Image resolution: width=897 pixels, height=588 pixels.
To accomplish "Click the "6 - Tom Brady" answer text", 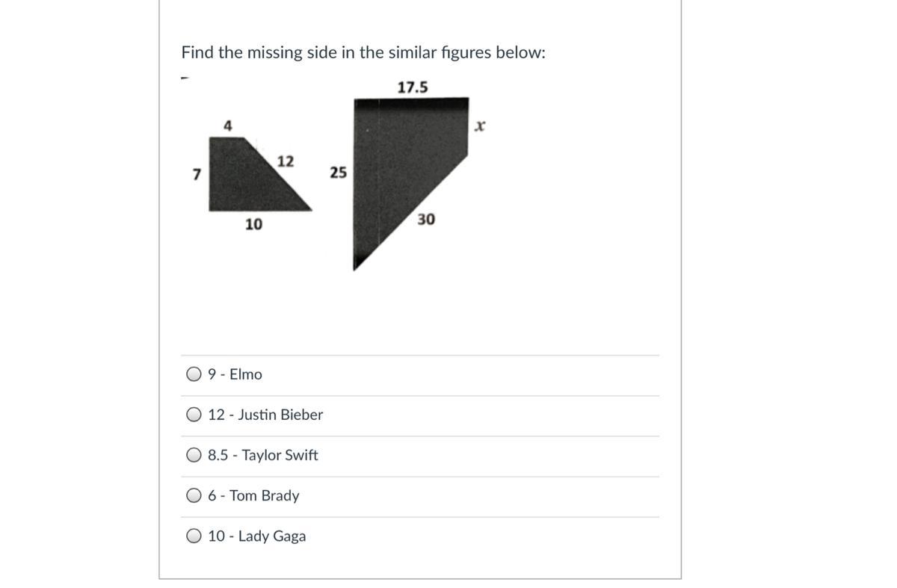I will click(x=253, y=495).
